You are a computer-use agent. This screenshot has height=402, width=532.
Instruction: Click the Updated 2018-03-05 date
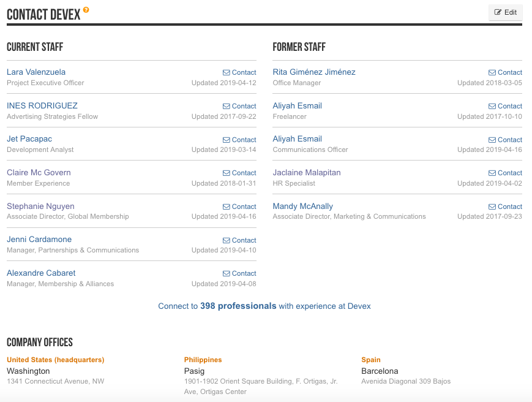tap(490, 83)
